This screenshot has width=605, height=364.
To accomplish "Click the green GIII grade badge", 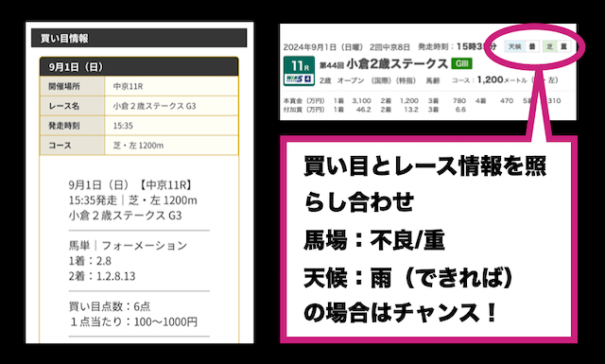I will coord(462,63).
